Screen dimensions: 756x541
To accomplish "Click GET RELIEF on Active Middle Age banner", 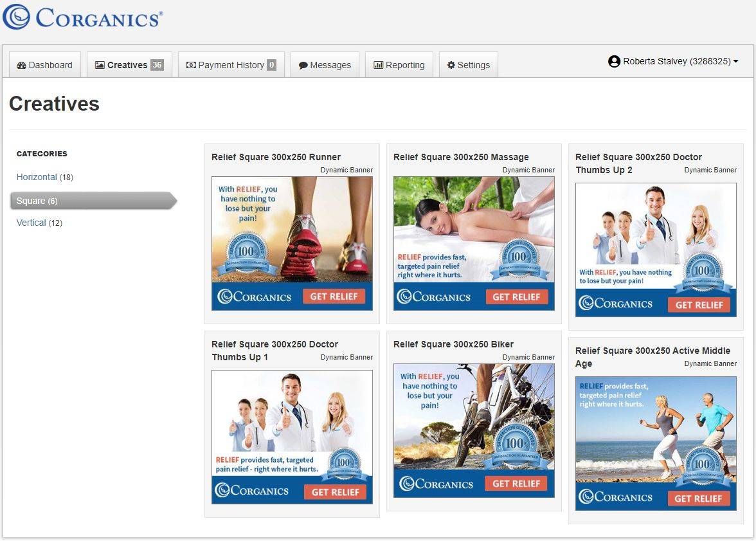I will [x=698, y=499].
